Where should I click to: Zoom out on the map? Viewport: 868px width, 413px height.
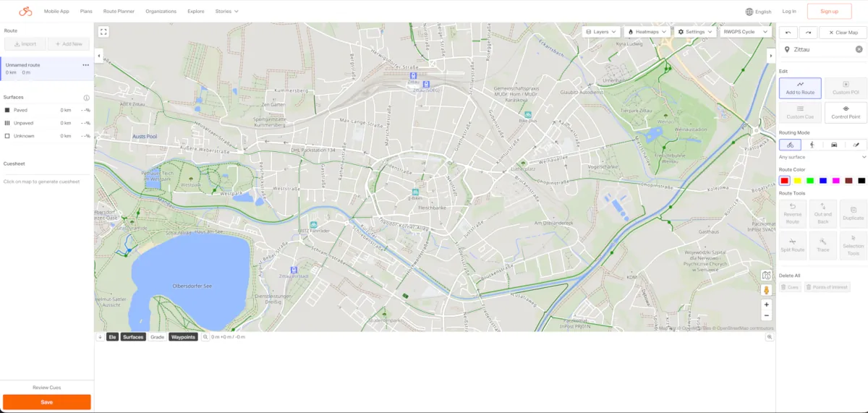[x=767, y=315]
